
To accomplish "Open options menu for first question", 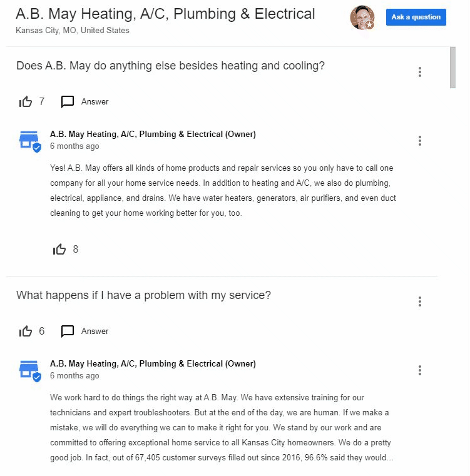I will pyautogui.click(x=419, y=72).
